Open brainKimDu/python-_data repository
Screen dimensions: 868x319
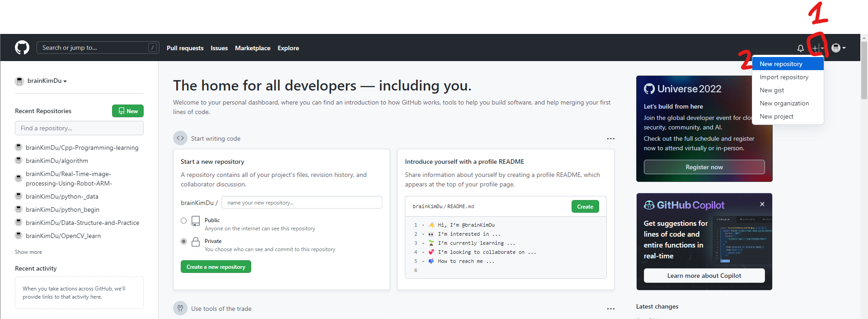click(62, 196)
